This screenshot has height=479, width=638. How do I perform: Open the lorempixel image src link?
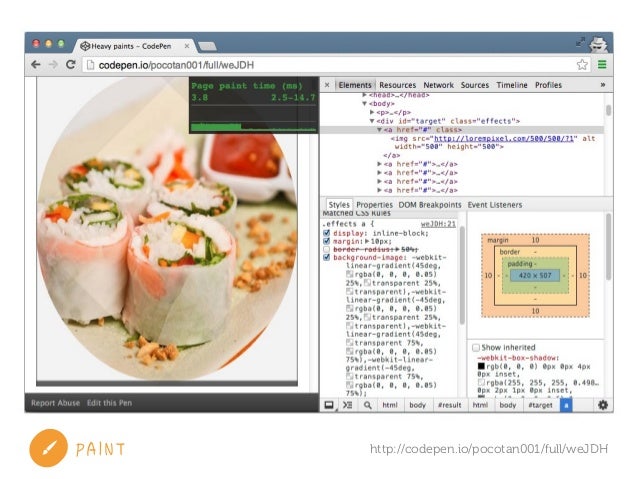click(504, 138)
